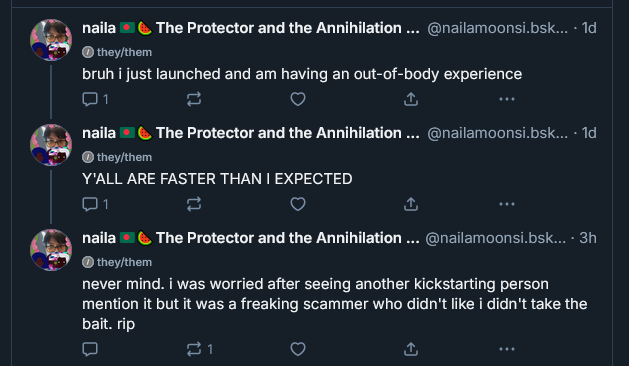629x366 pixels.
Task: Reply to the out-of-body experience post
Action: pos(95,99)
